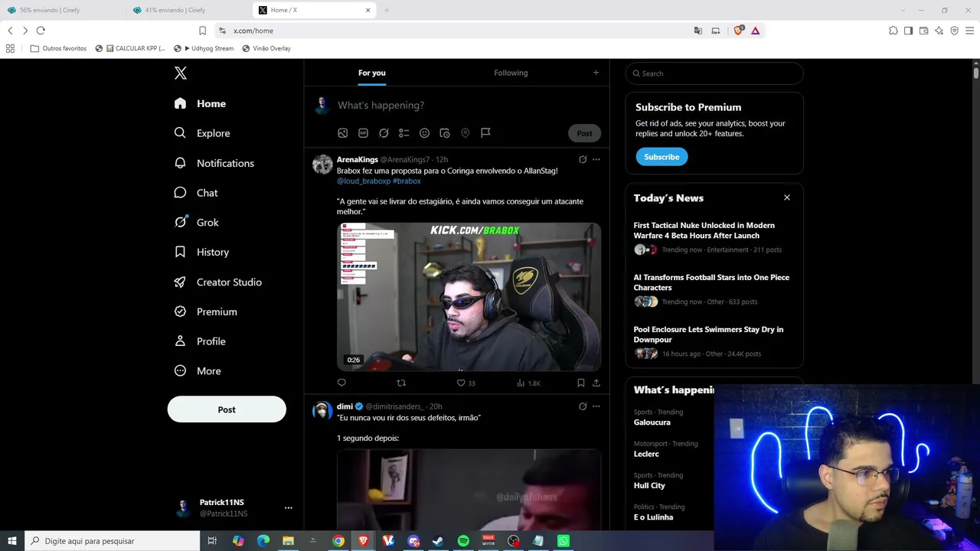
Task: Add a photo using the media icon
Action: point(343,133)
